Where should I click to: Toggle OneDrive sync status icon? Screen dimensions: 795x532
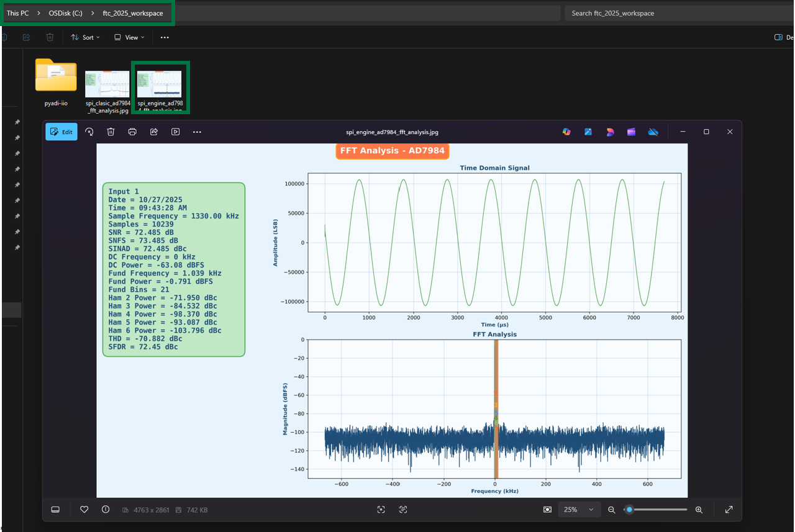[653, 132]
